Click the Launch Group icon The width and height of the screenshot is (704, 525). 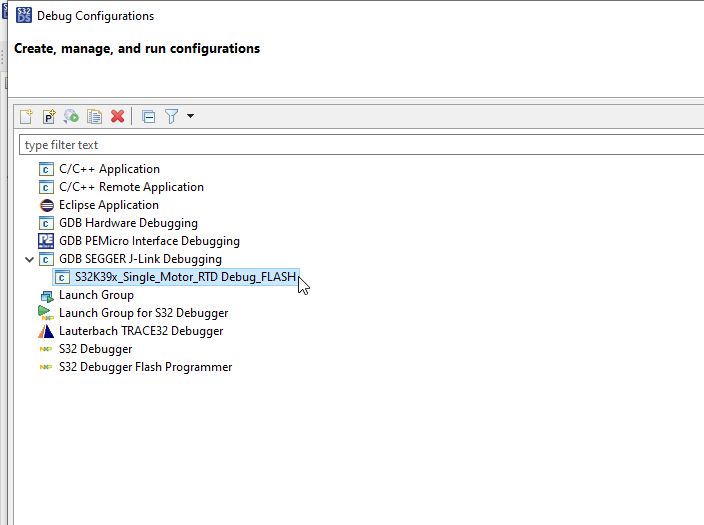pyautogui.click(x=46, y=295)
